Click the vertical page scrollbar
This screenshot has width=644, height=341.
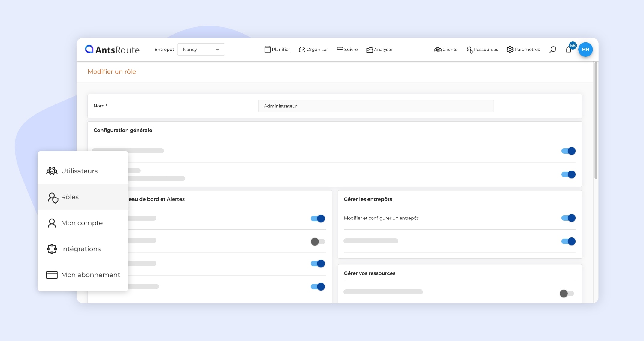[596, 120]
